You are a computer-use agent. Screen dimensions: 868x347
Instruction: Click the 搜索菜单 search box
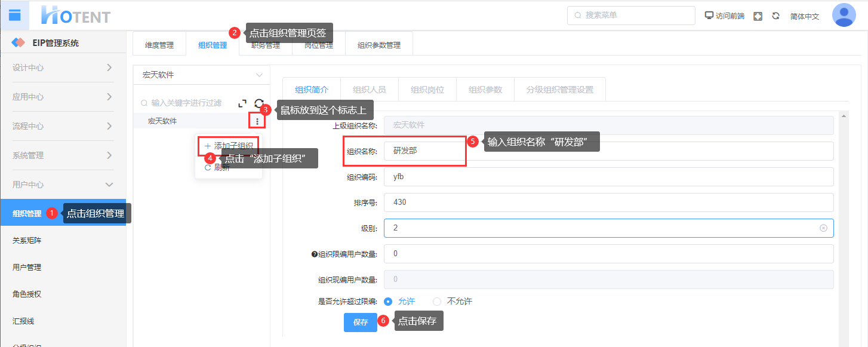(631, 16)
